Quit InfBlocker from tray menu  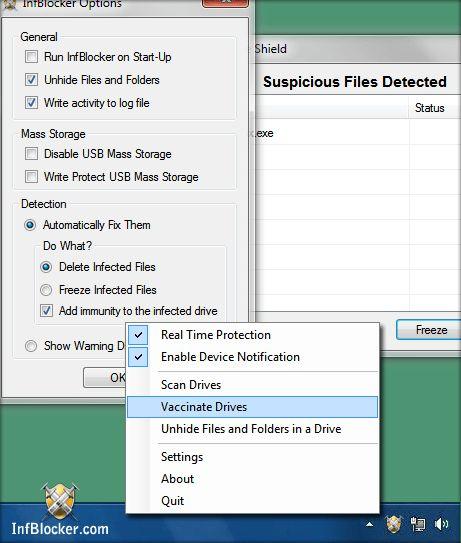(172, 501)
